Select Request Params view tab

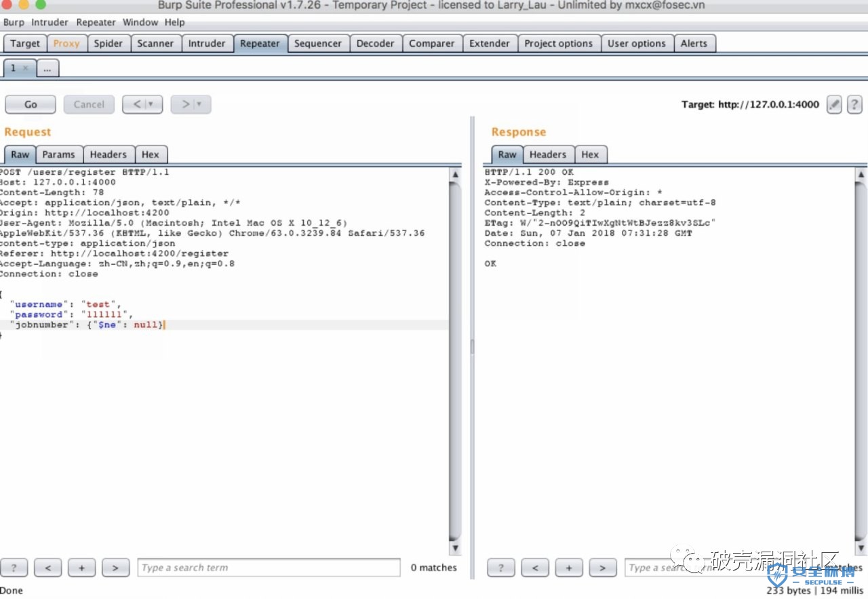point(59,154)
